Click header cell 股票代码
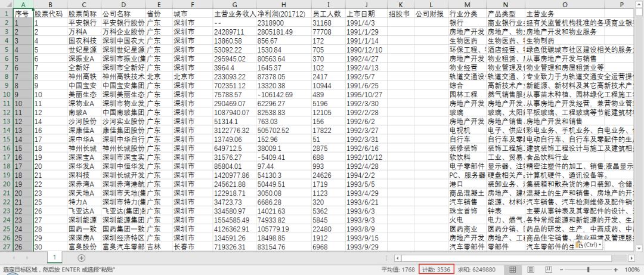644x275 pixels. coord(50,14)
